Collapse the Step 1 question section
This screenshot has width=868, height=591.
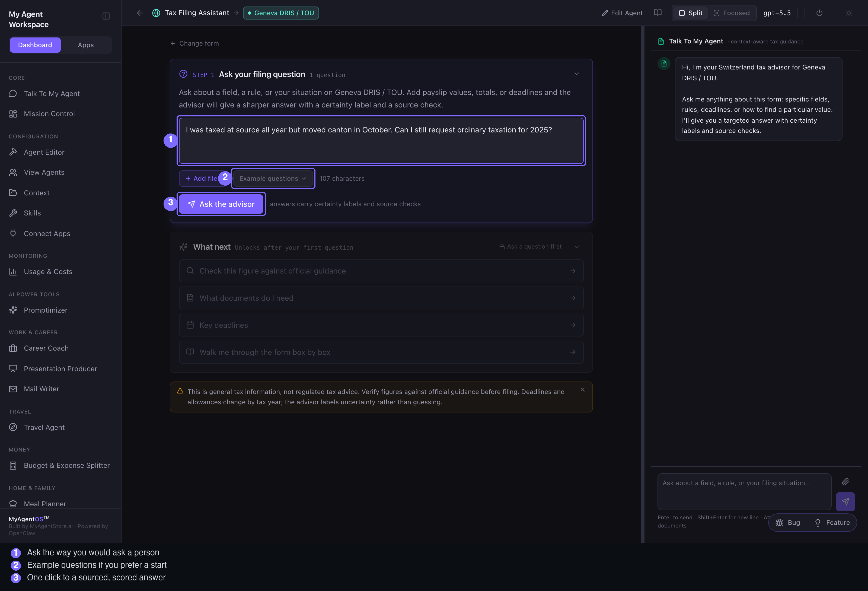click(576, 74)
